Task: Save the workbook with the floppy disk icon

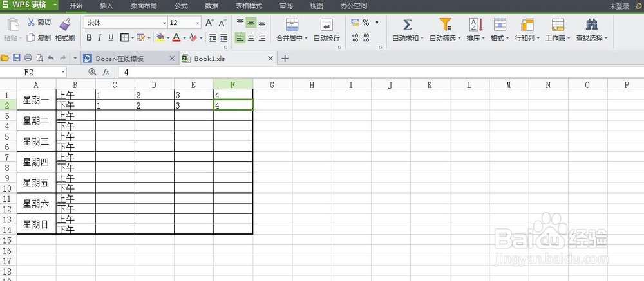Action: 17,59
